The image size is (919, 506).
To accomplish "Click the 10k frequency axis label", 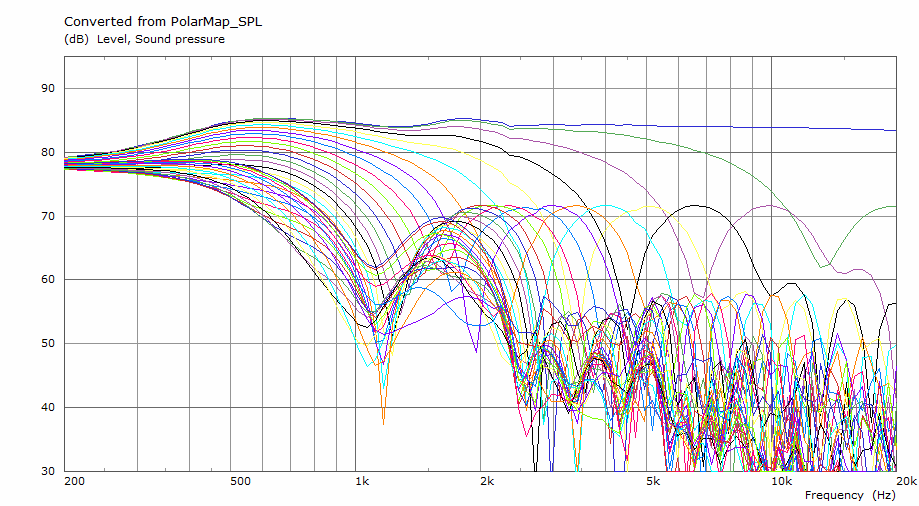I will click(781, 481).
